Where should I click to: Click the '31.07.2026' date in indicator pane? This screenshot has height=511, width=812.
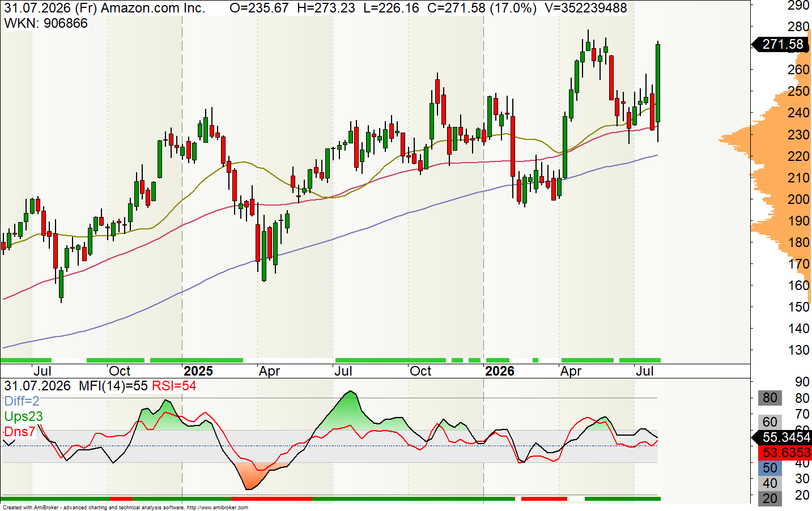[x=37, y=386]
